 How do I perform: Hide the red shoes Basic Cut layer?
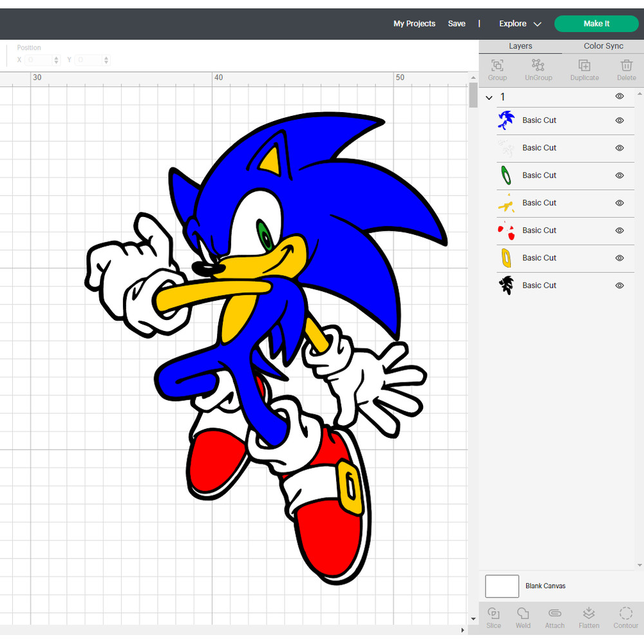click(619, 230)
